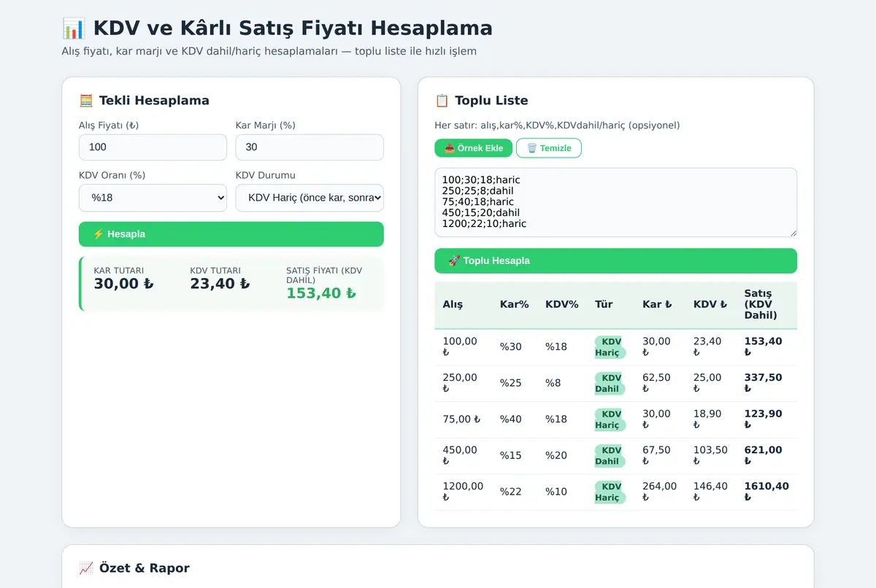Click the Toplu Liste format hint text
This screenshot has width=876, height=588.
pos(557,125)
